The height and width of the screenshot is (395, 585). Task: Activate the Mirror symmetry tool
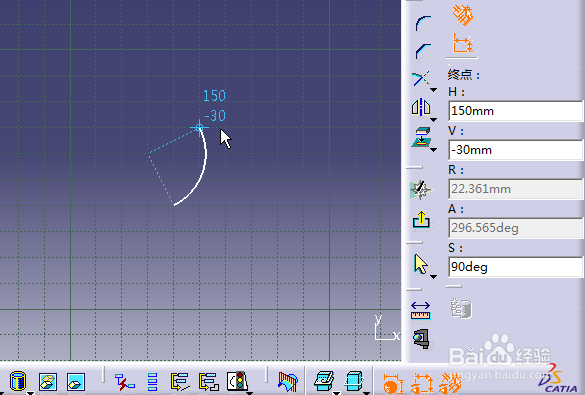(x=421, y=108)
